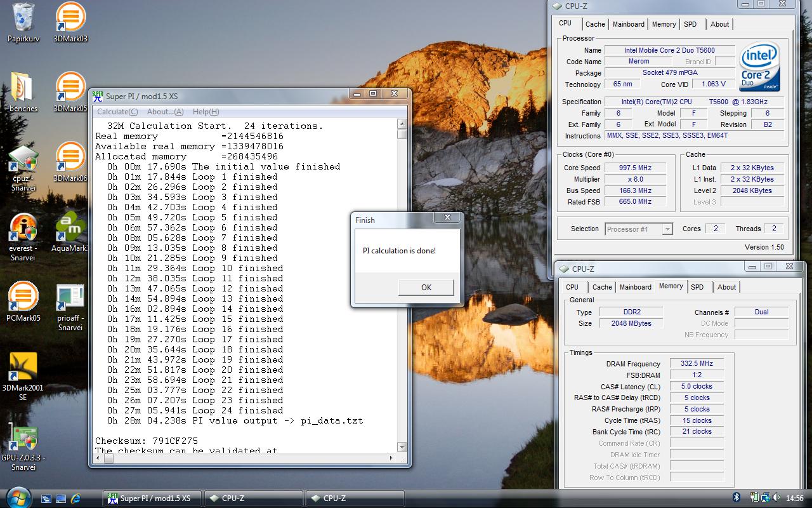
Task: Click Super PI scrollbar down arrow
Action: click(x=402, y=446)
